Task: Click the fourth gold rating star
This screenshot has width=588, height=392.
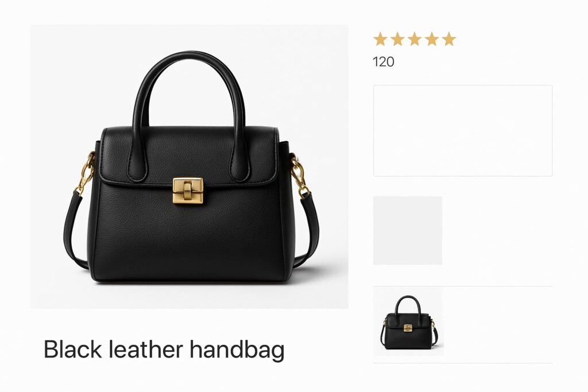Action: pos(432,39)
